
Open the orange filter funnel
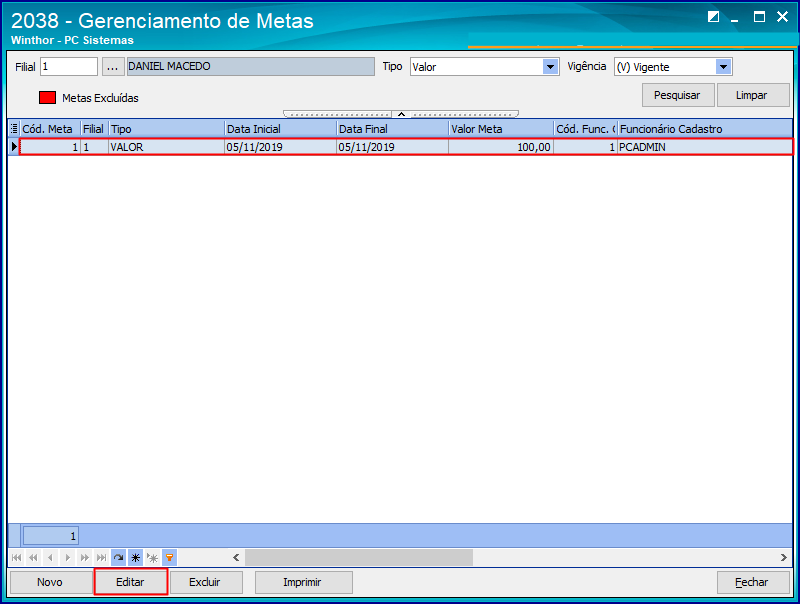coord(169,558)
